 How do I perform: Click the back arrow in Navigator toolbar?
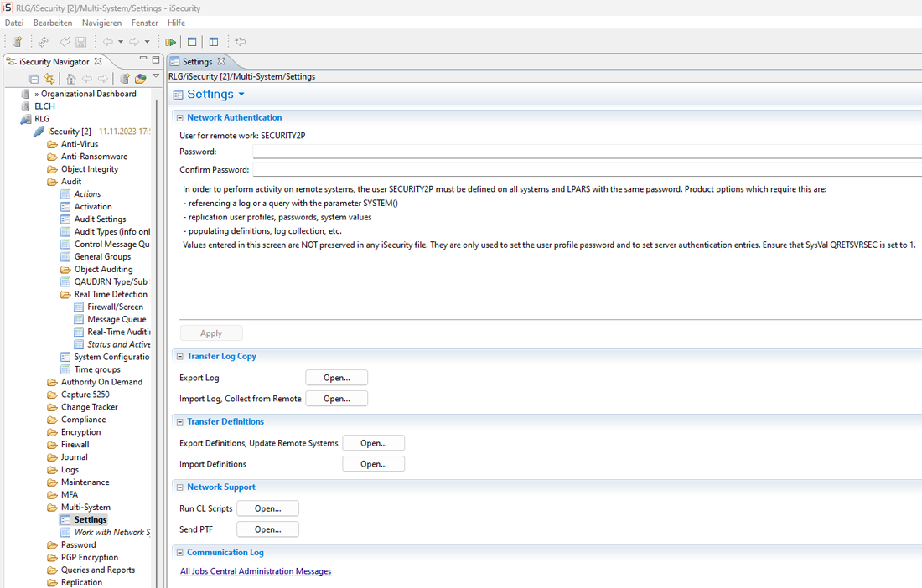[x=87, y=79]
